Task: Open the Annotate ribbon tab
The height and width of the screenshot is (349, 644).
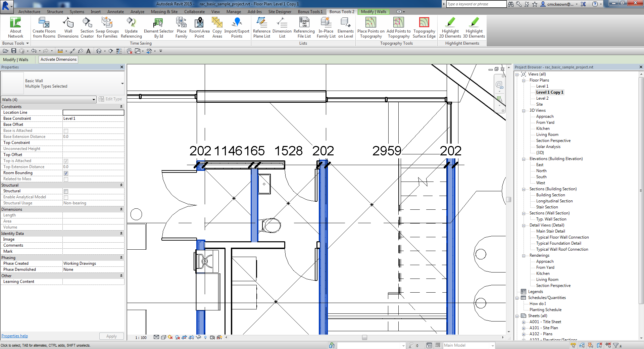Action: [x=115, y=11]
